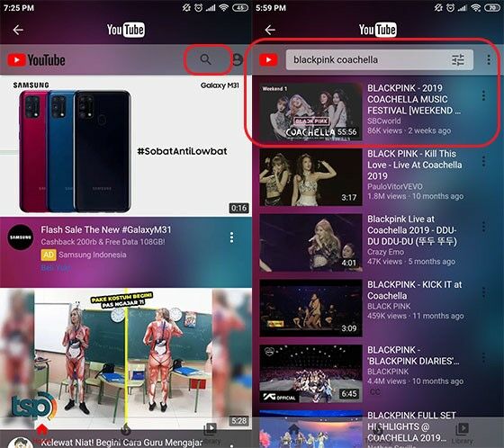Play Samsung Galaxy M31 ad video
This screenshot has height=448, width=504.
pos(126,146)
